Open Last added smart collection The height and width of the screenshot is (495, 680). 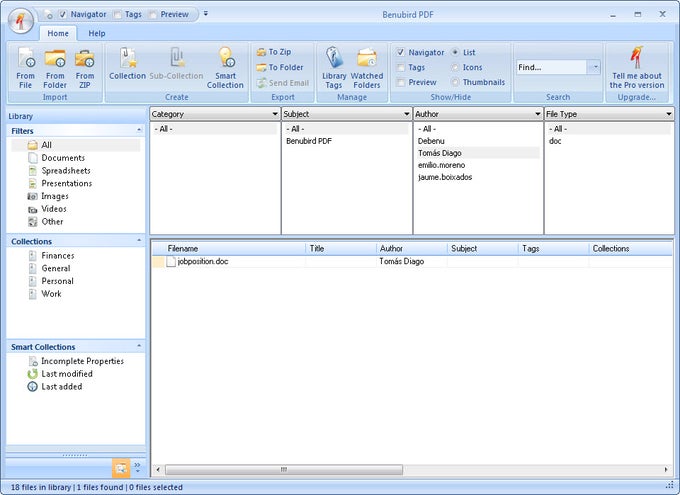click(55, 387)
